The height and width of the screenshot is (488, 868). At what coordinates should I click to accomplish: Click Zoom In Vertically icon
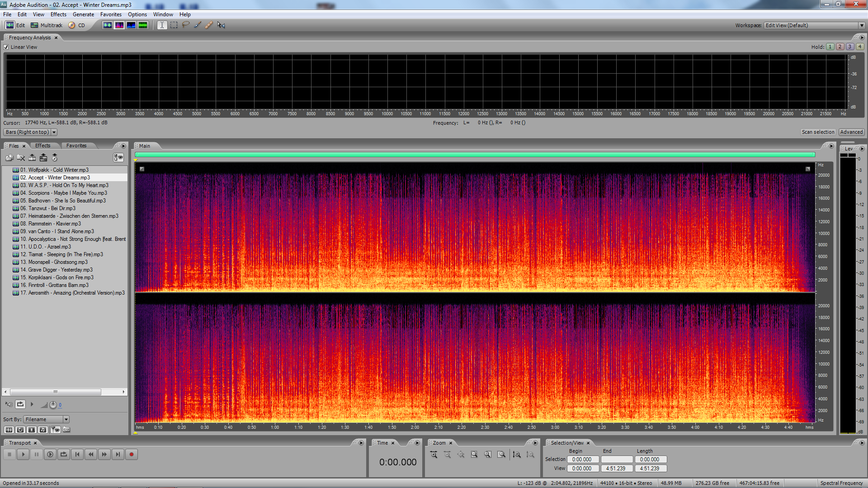coord(517,455)
